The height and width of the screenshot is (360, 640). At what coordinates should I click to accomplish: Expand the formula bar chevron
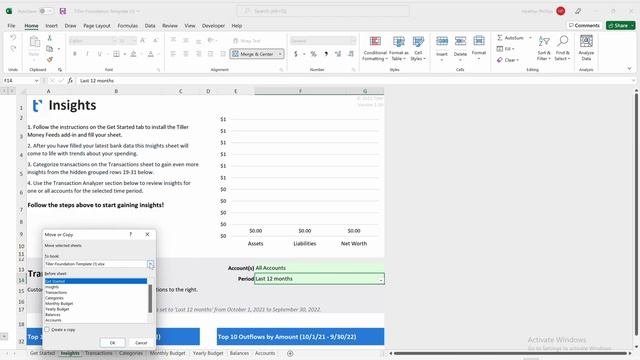coord(634,81)
